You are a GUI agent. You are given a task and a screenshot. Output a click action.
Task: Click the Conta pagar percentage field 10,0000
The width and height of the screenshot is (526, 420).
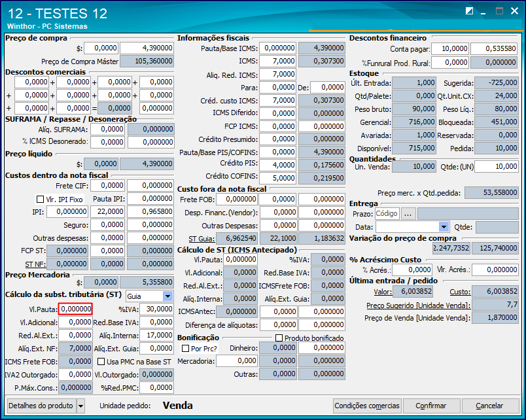click(x=450, y=48)
